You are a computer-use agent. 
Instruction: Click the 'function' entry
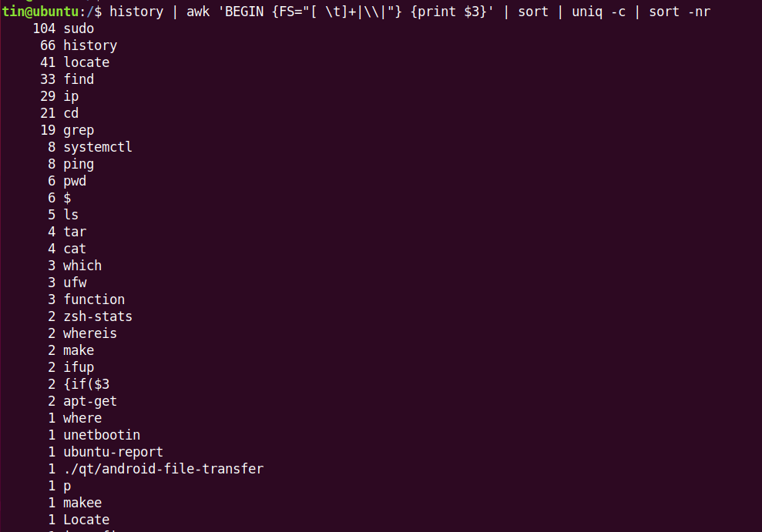click(94, 299)
